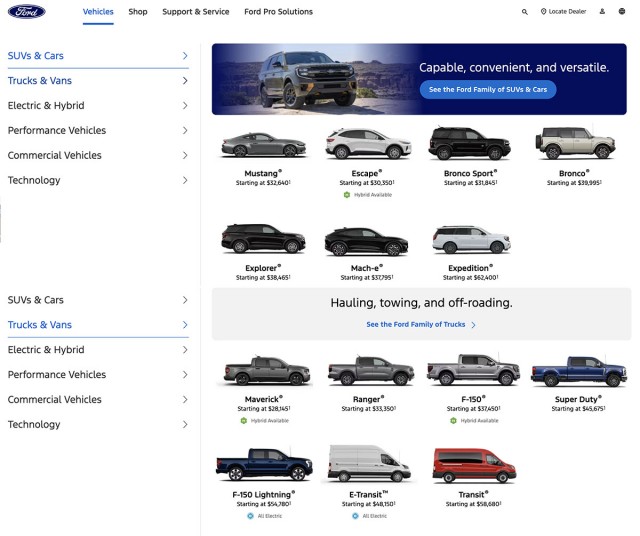Open Ford Pro Solutions menu

pyautogui.click(x=278, y=12)
